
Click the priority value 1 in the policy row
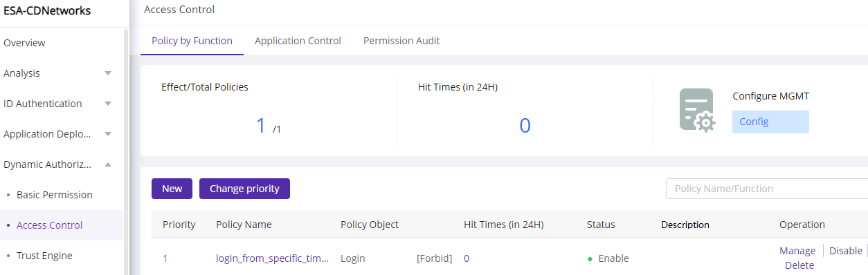coord(165,258)
